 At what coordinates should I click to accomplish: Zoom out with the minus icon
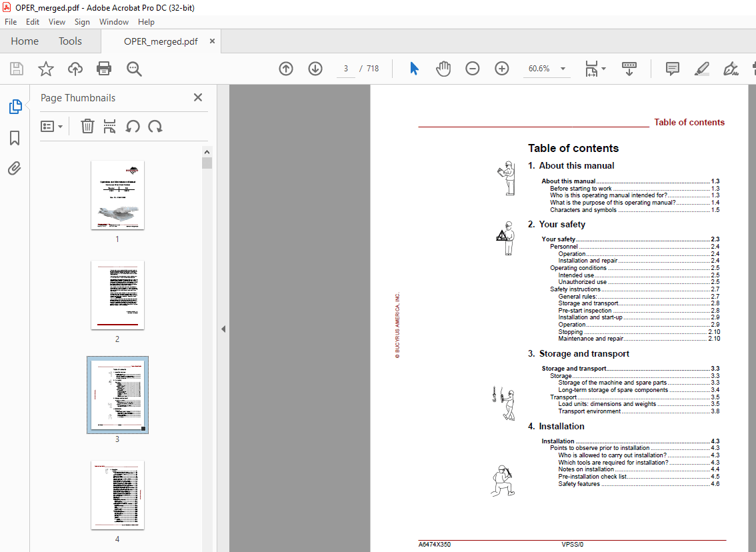473,69
